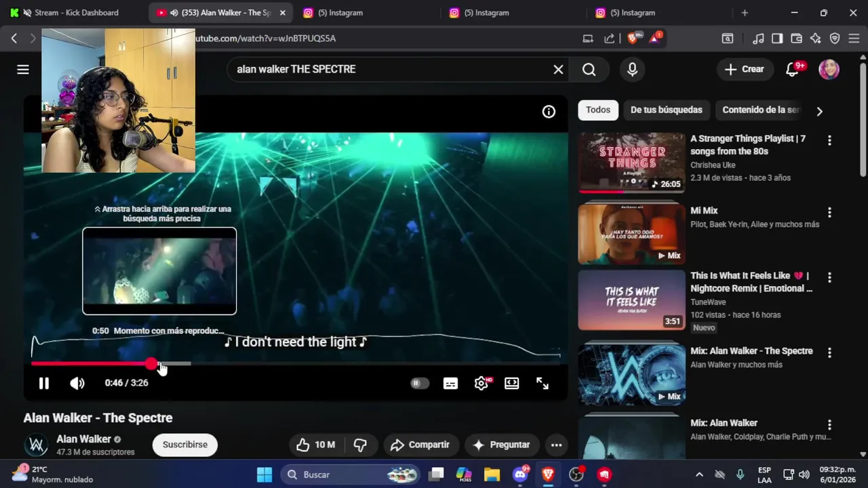
Task: Open This Is What It Feels Like title
Action: pyautogui.click(x=751, y=282)
